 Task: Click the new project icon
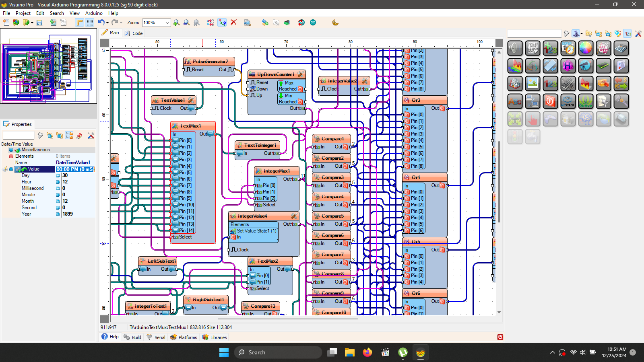6,23
